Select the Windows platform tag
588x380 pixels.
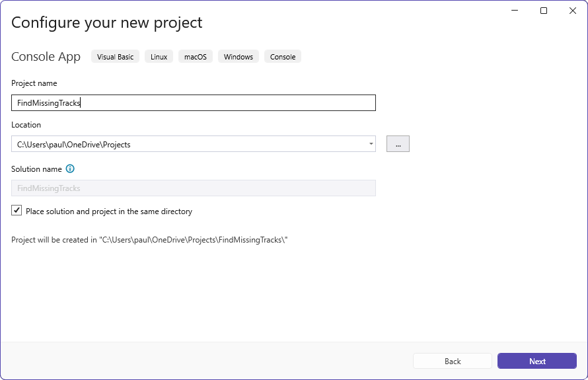coord(239,57)
